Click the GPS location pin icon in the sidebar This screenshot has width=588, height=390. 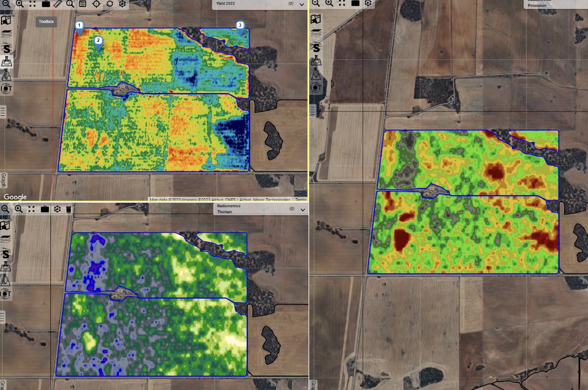5,75
